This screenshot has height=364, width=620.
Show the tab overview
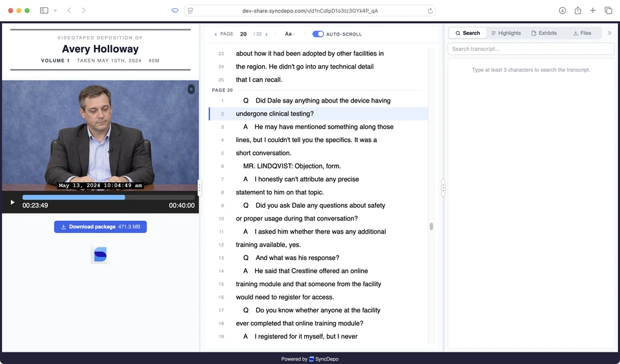click(x=608, y=11)
